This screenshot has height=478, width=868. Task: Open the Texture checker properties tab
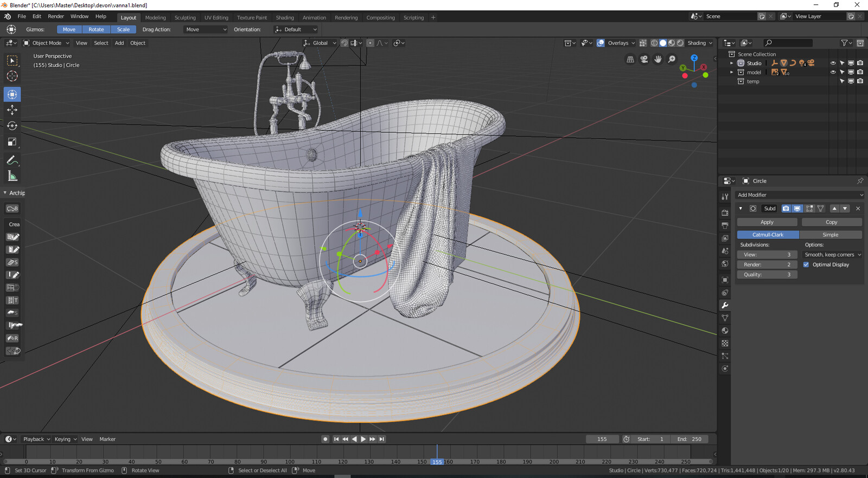pos(725,344)
